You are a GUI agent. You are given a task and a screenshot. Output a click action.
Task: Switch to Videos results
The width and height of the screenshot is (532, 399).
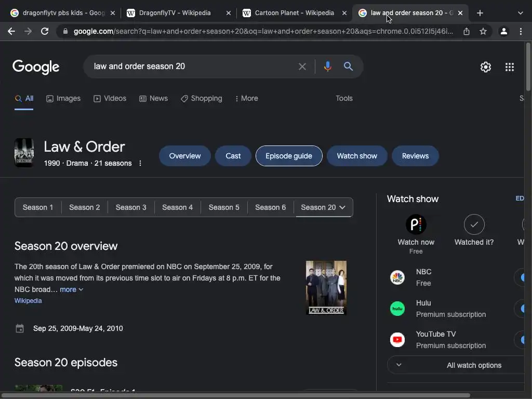(x=110, y=98)
